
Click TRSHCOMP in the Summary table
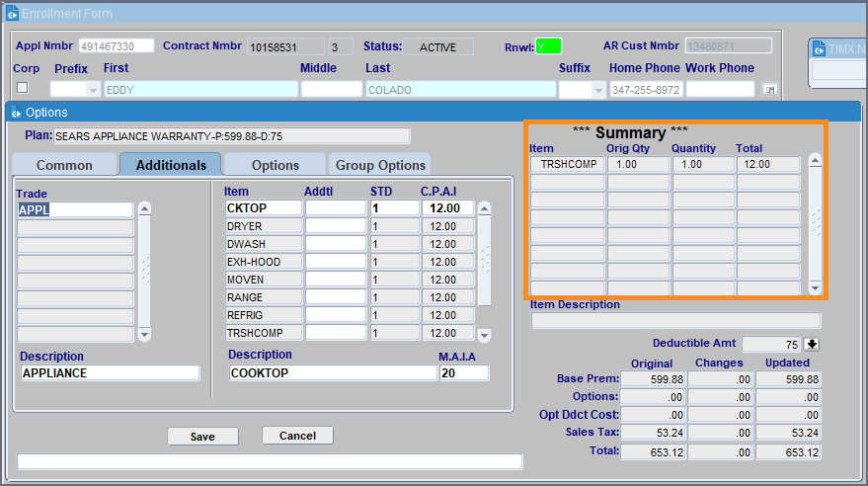(568, 164)
